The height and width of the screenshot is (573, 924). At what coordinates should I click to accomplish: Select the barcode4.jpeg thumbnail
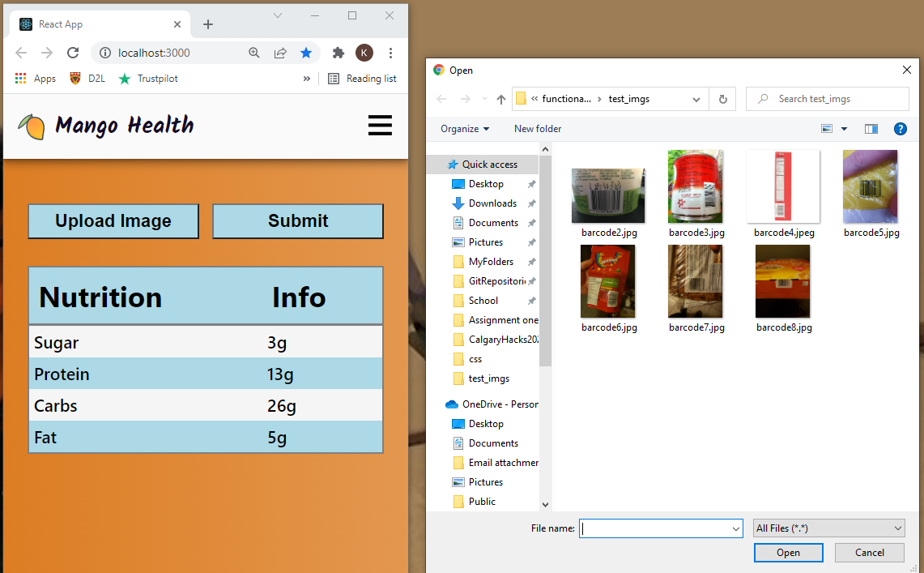click(x=783, y=186)
